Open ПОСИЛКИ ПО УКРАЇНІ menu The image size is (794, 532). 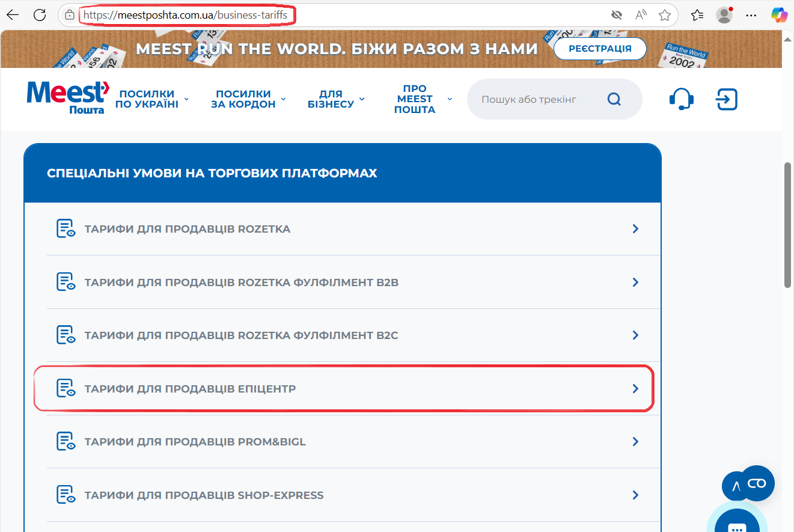tap(147, 99)
